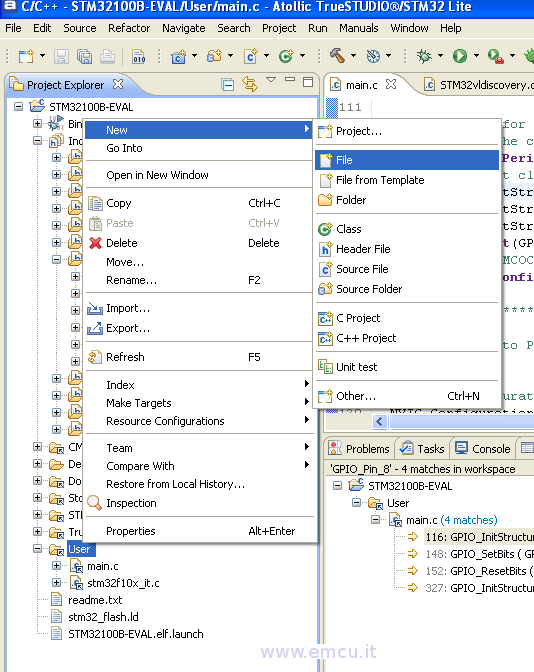Choose Source Folder in New submenu
The height and width of the screenshot is (672, 534).
point(407,289)
